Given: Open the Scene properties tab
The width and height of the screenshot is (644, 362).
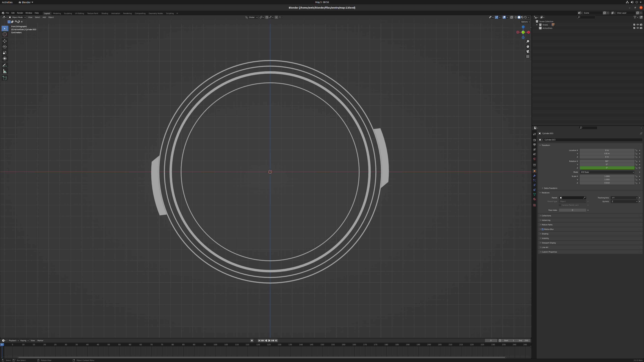Looking at the screenshot, I should pyautogui.click(x=534, y=154).
